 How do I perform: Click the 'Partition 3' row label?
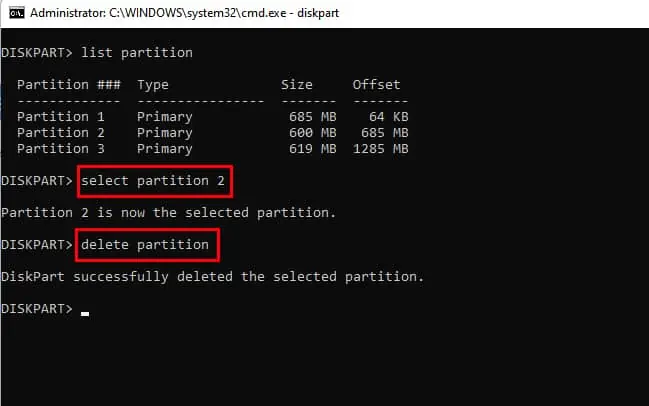(61, 149)
